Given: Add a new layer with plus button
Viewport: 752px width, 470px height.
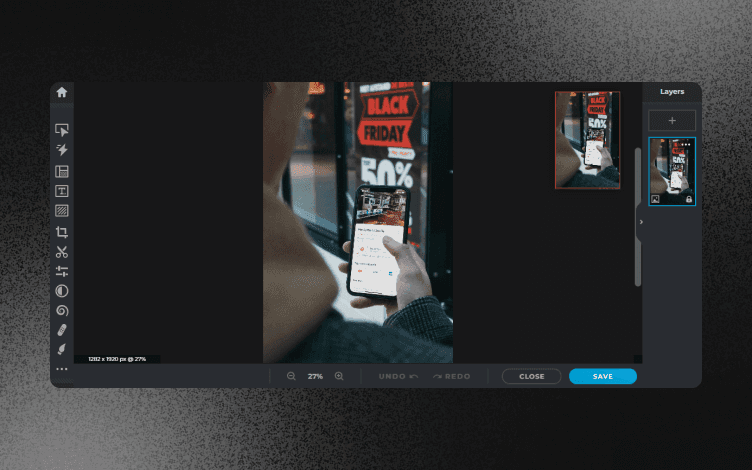Looking at the screenshot, I should point(672,120).
